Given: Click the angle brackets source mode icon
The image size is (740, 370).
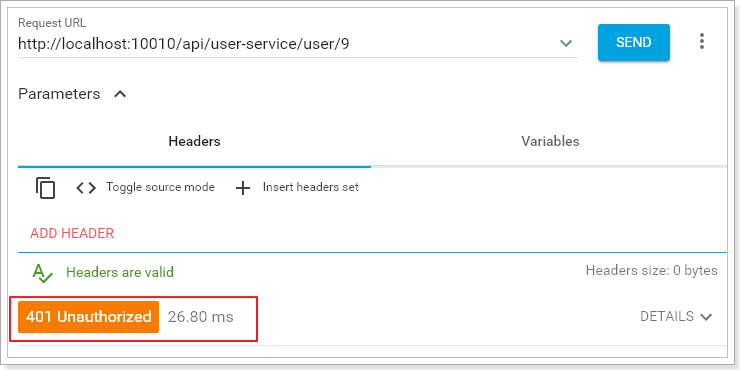Looking at the screenshot, I should pos(86,188).
